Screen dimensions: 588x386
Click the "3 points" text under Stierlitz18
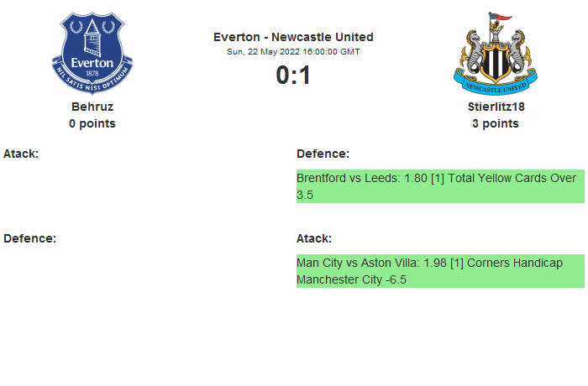495,123
